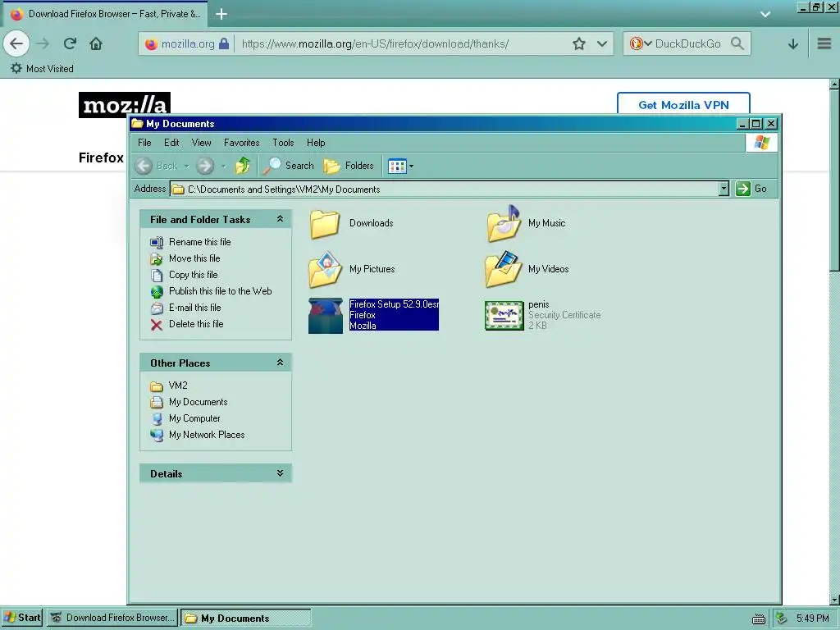Image resolution: width=840 pixels, height=630 pixels.
Task: Open Explorer Search pane
Action: [x=289, y=166]
